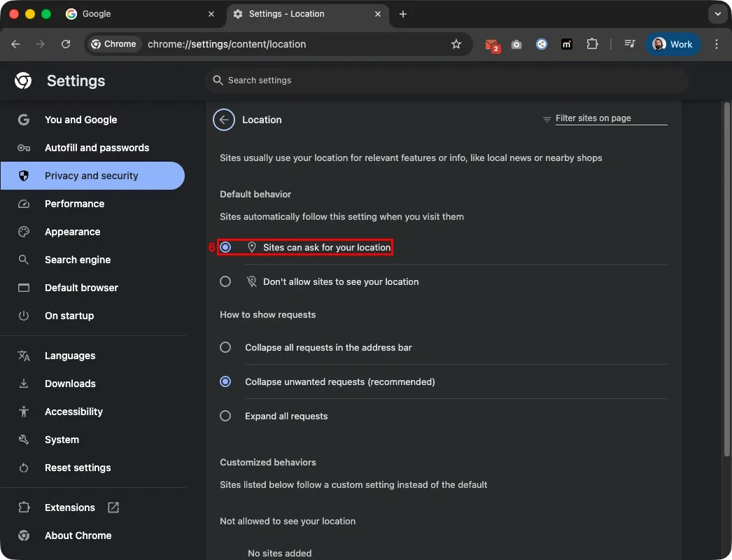Bookmark this page with the star icon
The width and height of the screenshot is (732, 560).
[456, 44]
